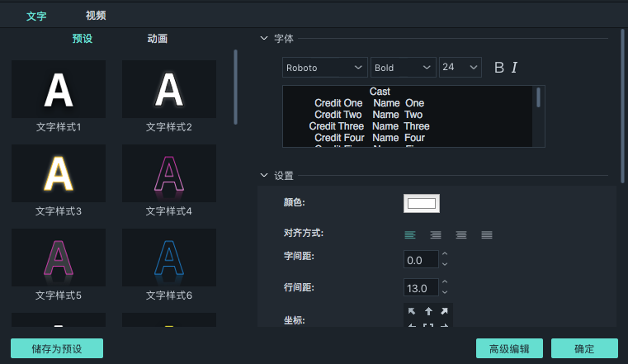Image resolution: width=628 pixels, height=364 pixels.
Task: Increase the 行间距 value
Action: [x=445, y=282]
